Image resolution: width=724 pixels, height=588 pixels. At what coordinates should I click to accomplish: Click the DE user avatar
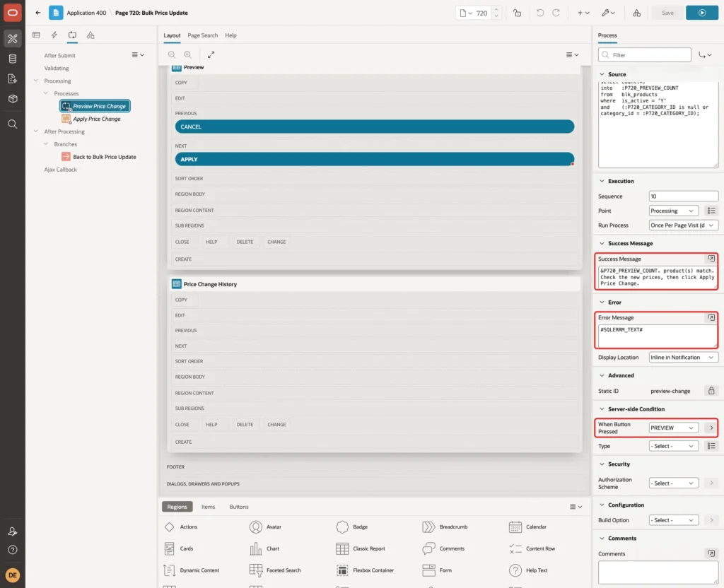tap(13, 575)
